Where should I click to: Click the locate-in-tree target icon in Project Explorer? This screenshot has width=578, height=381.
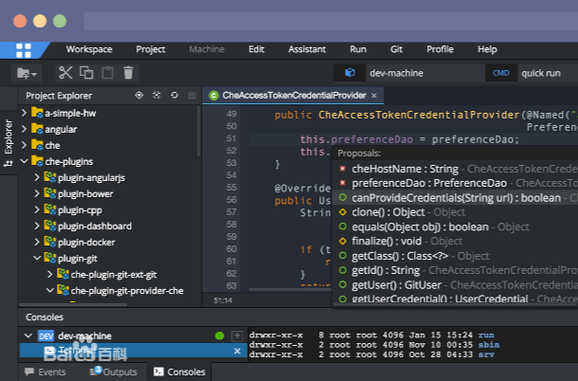pos(139,95)
